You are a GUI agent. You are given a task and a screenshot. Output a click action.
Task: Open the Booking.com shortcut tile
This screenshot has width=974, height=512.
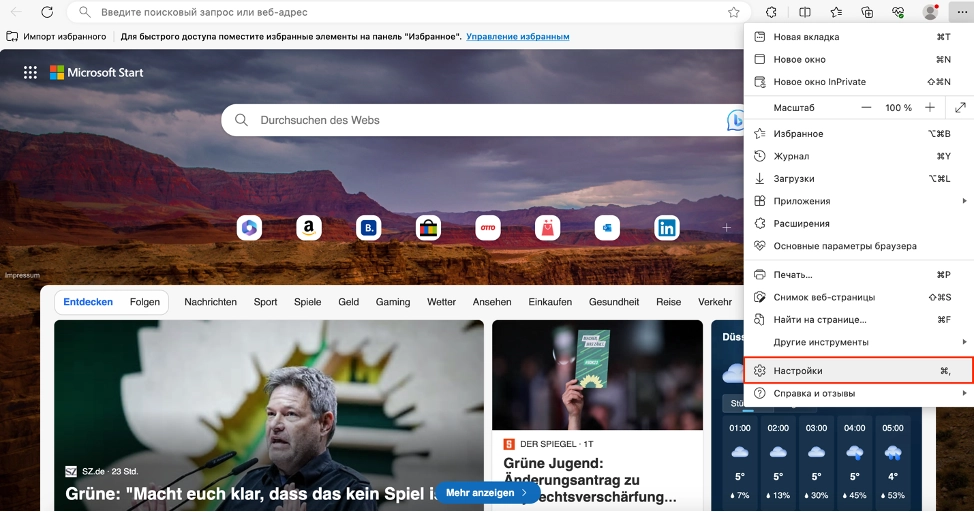coord(368,228)
